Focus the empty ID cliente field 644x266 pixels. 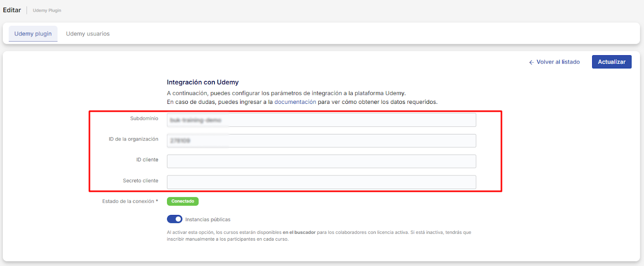pyautogui.click(x=321, y=161)
